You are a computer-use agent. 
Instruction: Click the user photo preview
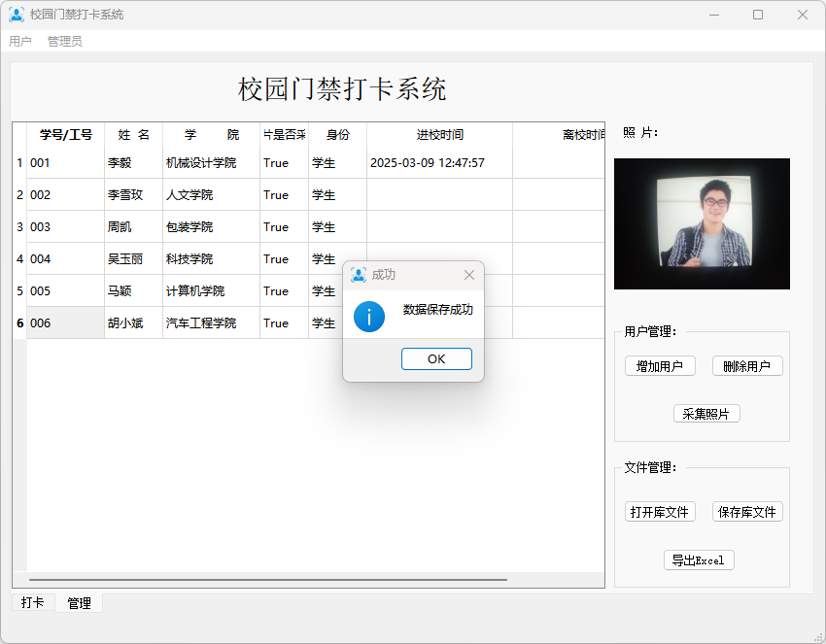pos(702,223)
